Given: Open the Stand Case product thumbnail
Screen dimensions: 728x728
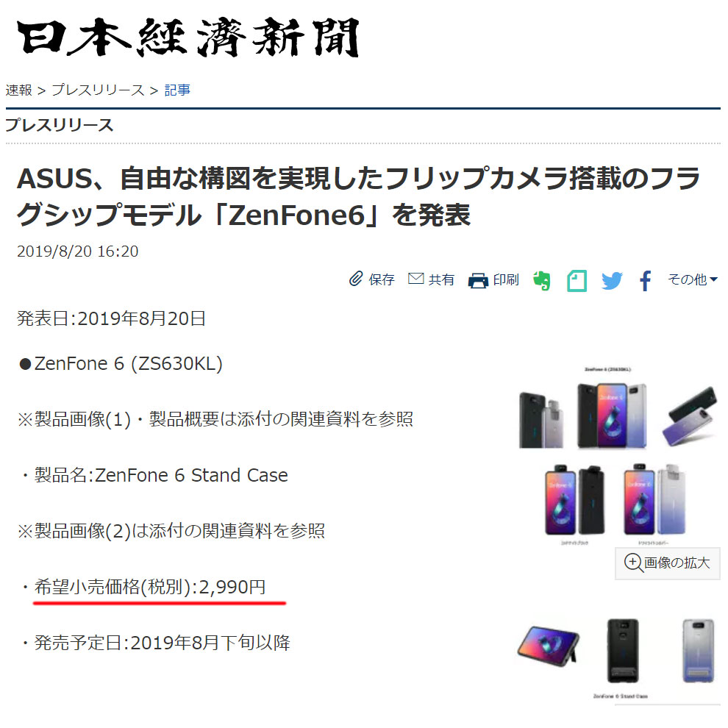Looking at the screenshot, I should (x=618, y=658).
